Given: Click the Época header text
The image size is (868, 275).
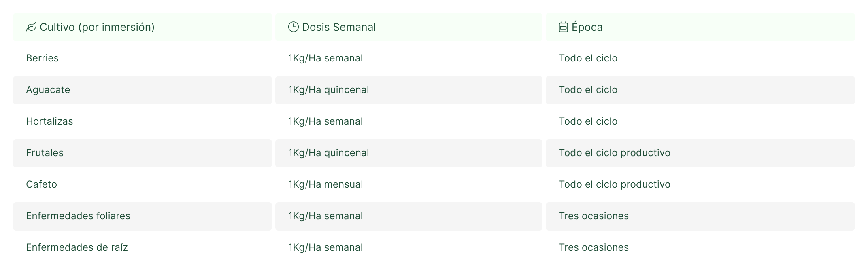Looking at the screenshot, I should coord(587,27).
